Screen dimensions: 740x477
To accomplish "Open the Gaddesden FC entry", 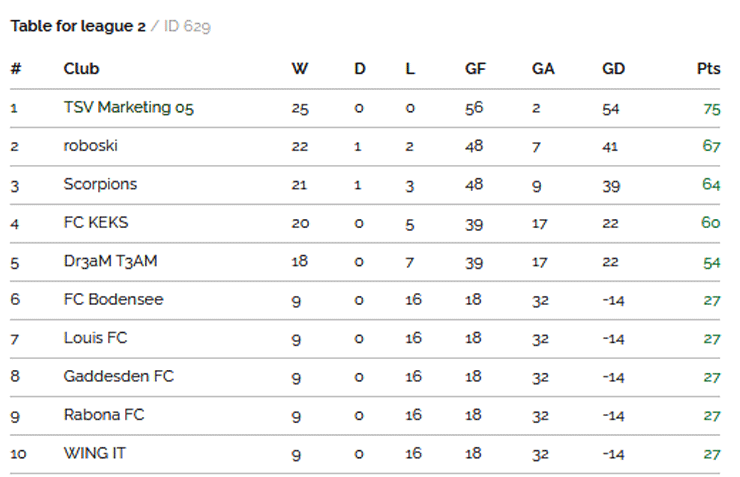I will coord(118,376).
